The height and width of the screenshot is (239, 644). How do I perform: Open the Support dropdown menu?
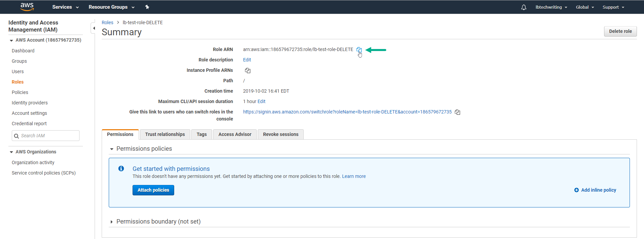coord(613,7)
